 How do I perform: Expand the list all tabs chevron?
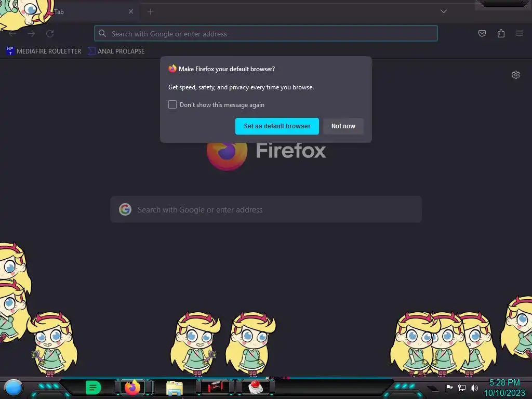[x=444, y=11]
